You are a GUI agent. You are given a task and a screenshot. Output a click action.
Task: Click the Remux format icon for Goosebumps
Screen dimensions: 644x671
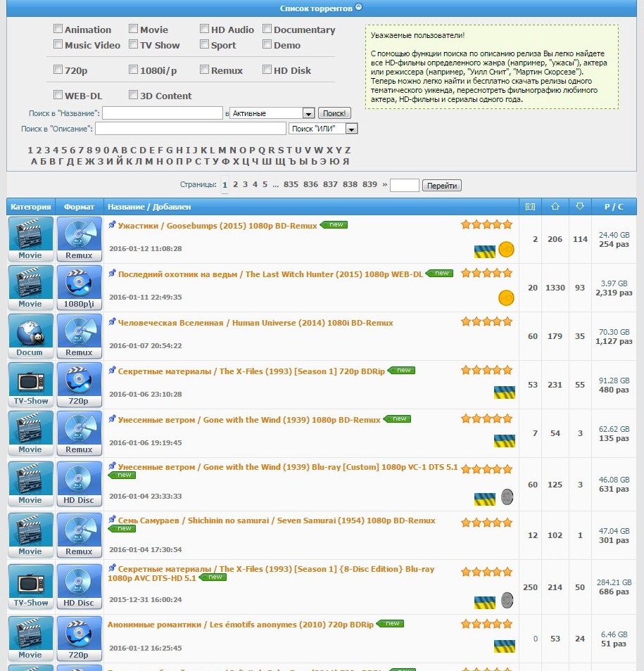[79, 238]
